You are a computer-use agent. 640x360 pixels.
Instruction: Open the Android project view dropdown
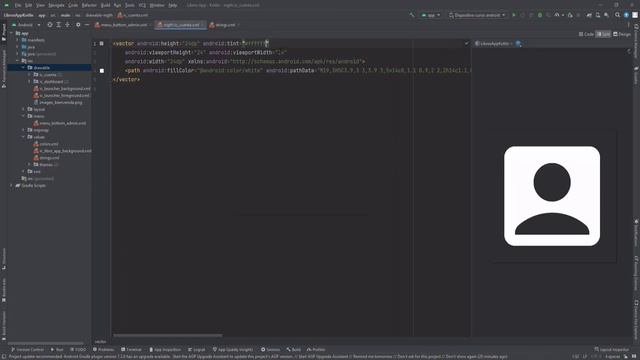coord(26,25)
